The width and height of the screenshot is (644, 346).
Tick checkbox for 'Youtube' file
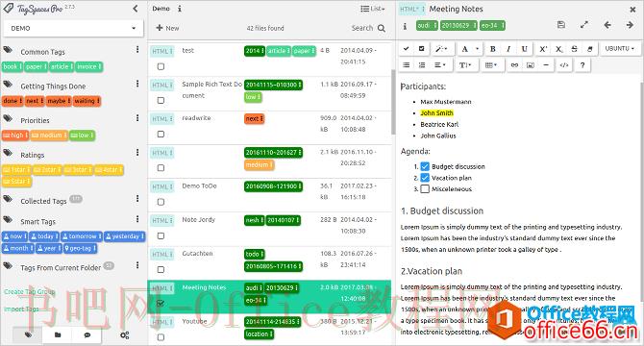pyautogui.click(x=161, y=337)
